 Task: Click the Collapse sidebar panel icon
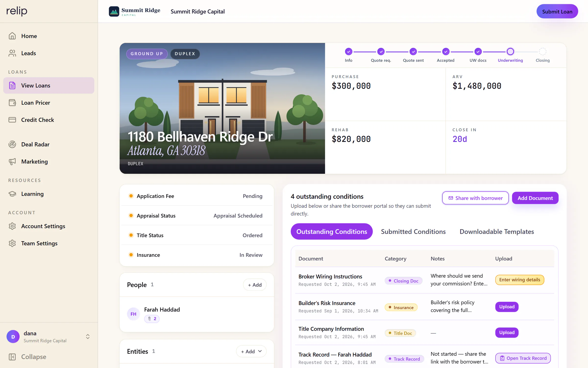click(x=12, y=357)
